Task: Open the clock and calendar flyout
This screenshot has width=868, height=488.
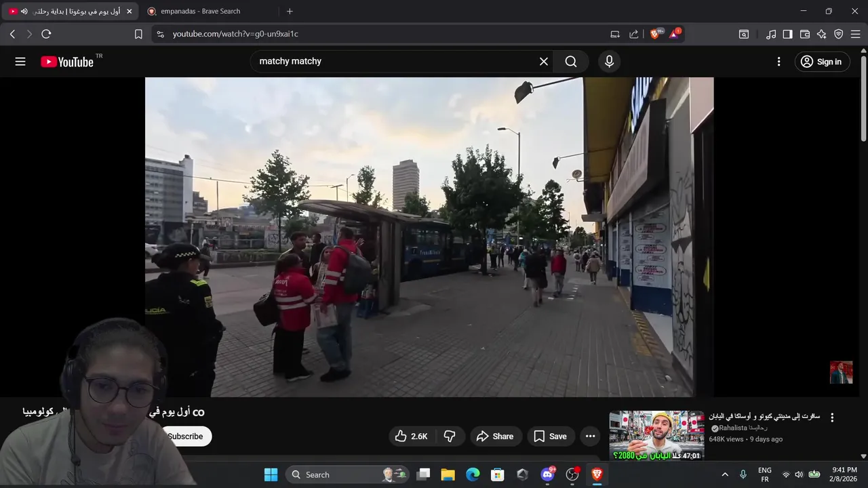Action: [x=844, y=474]
